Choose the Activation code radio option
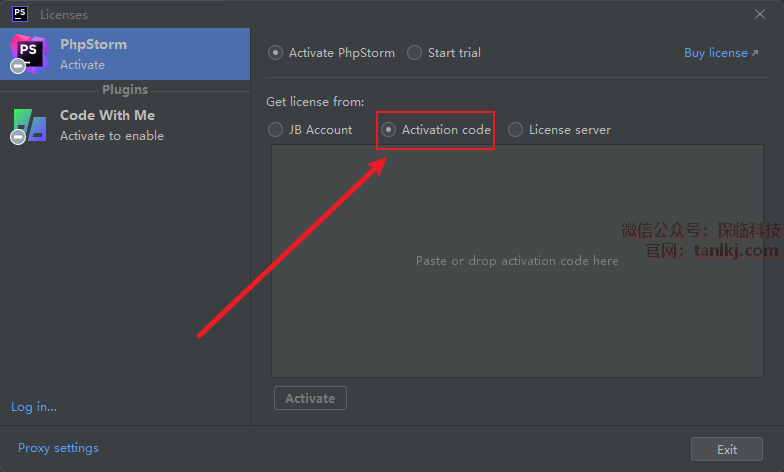The width and height of the screenshot is (784, 472). click(x=389, y=130)
